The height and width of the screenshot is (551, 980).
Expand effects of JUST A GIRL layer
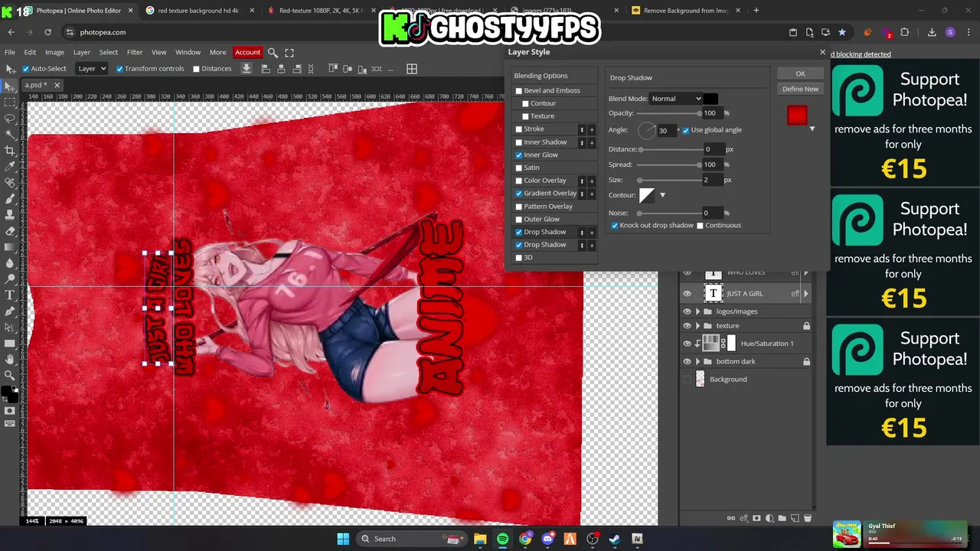point(806,294)
